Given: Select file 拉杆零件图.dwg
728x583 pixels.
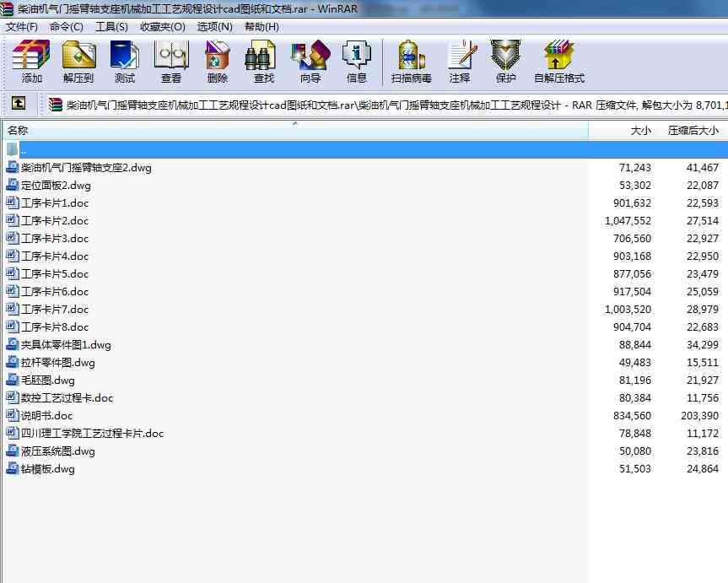Looking at the screenshot, I should coord(58,362).
